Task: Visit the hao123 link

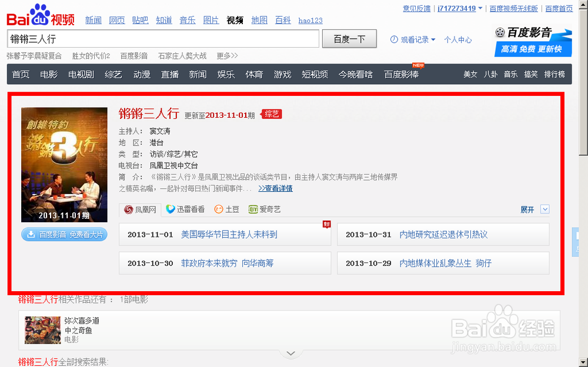Action: [x=310, y=19]
